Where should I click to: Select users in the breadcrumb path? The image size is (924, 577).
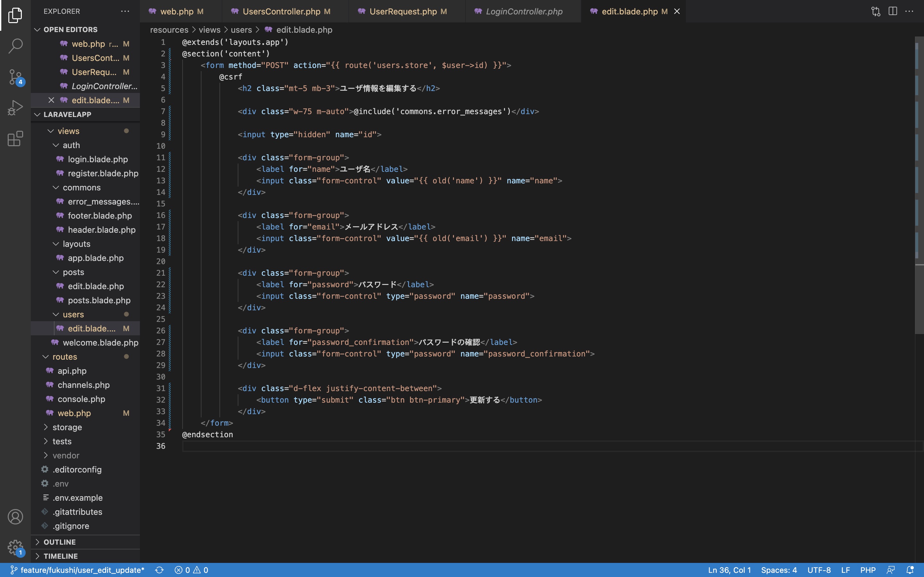click(242, 30)
